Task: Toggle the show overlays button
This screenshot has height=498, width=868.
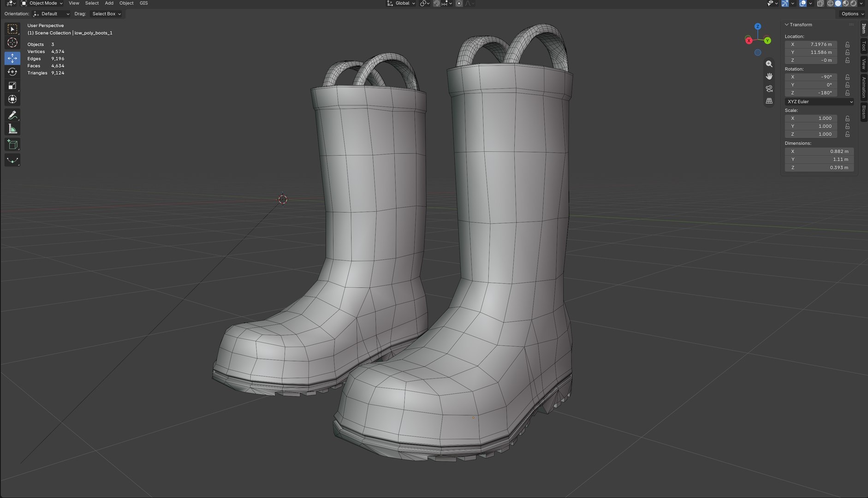Action: [803, 3]
